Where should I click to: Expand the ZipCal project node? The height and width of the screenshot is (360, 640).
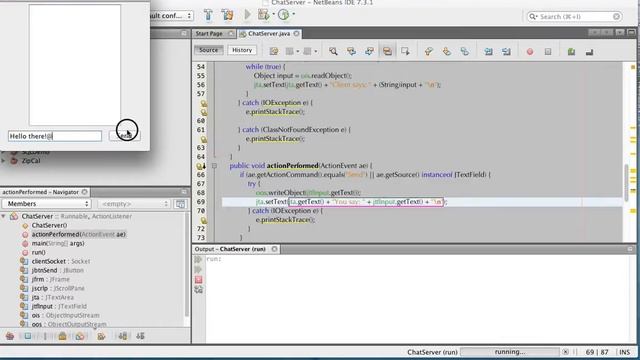[4, 161]
